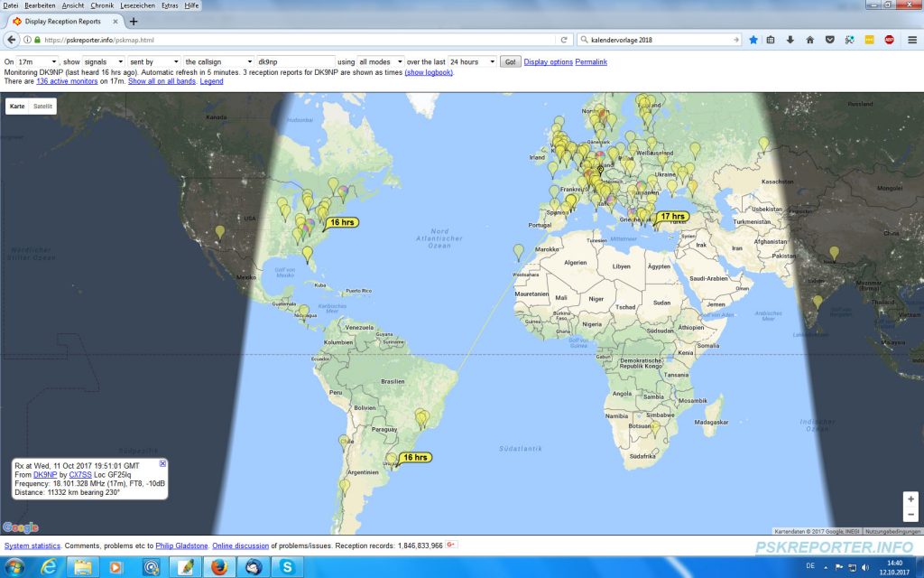
Task: Zoom in on the map with plus button
Action: pyautogui.click(x=910, y=499)
